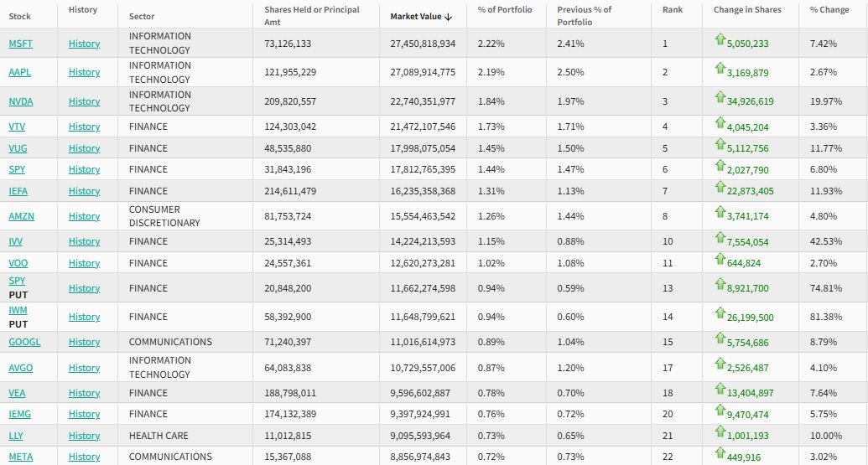Click the green up arrow in VOO row
Image resolution: width=868 pixels, height=465 pixels.
720,259
